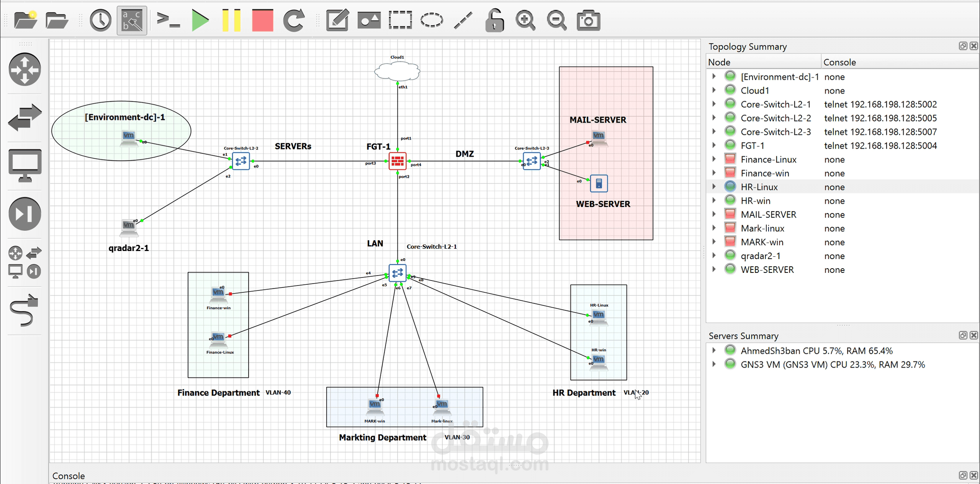Click the Zoom out magnifier
980x484 pixels.
pyautogui.click(x=557, y=20)
